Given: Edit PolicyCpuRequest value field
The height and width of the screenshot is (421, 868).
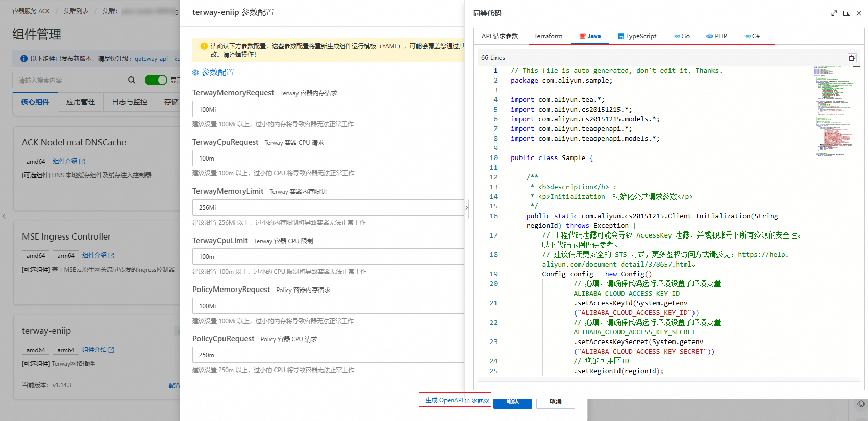Looking at the screenshot, I should click(x=328, y=355).
